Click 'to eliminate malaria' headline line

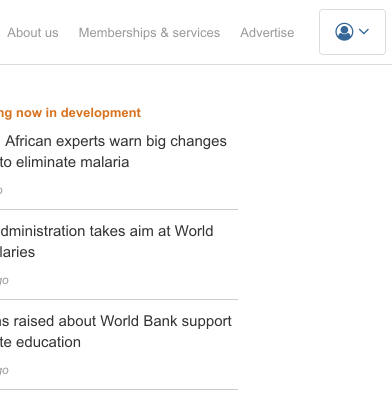coord(64,162)
